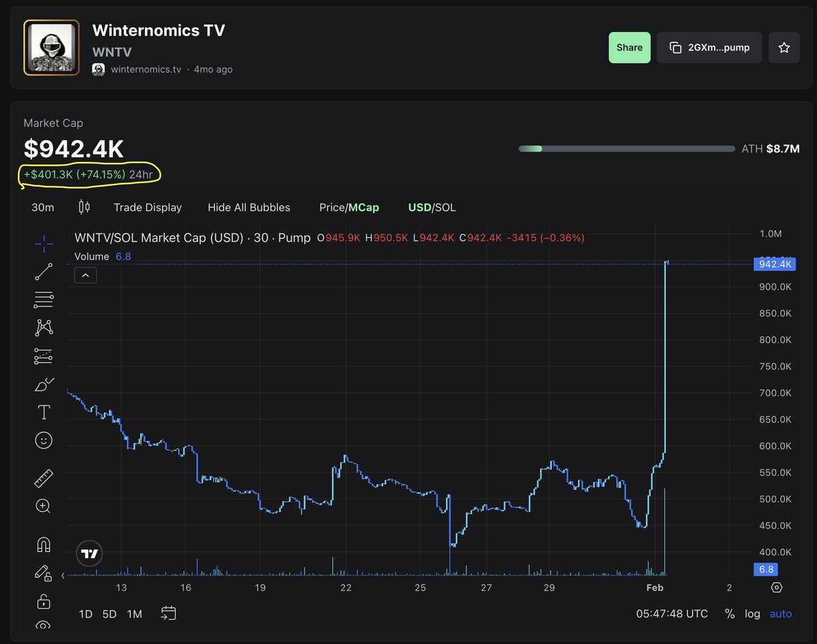Collapse the indicator legend chevron
817x644 pixels.
[x=86, y=275]
